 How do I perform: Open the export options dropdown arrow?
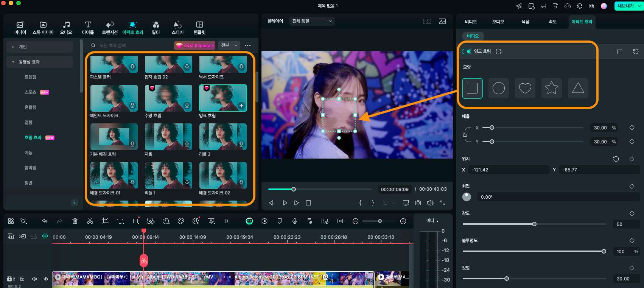click(640, 6)
